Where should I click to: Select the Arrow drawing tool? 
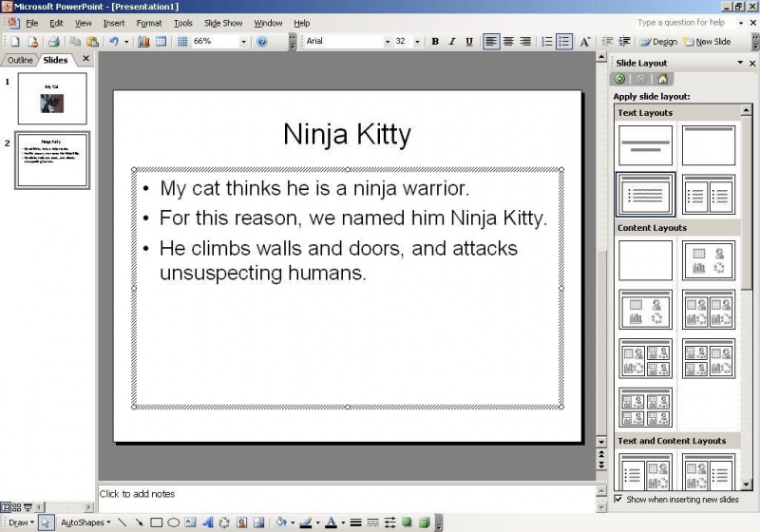click(x=139, y=522)
